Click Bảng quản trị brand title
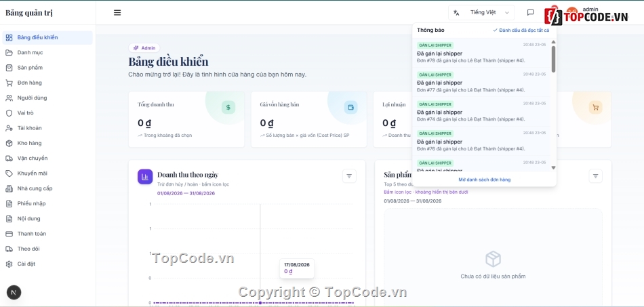Viewport: 644px width, 307px height. click(x=29, y=13)
